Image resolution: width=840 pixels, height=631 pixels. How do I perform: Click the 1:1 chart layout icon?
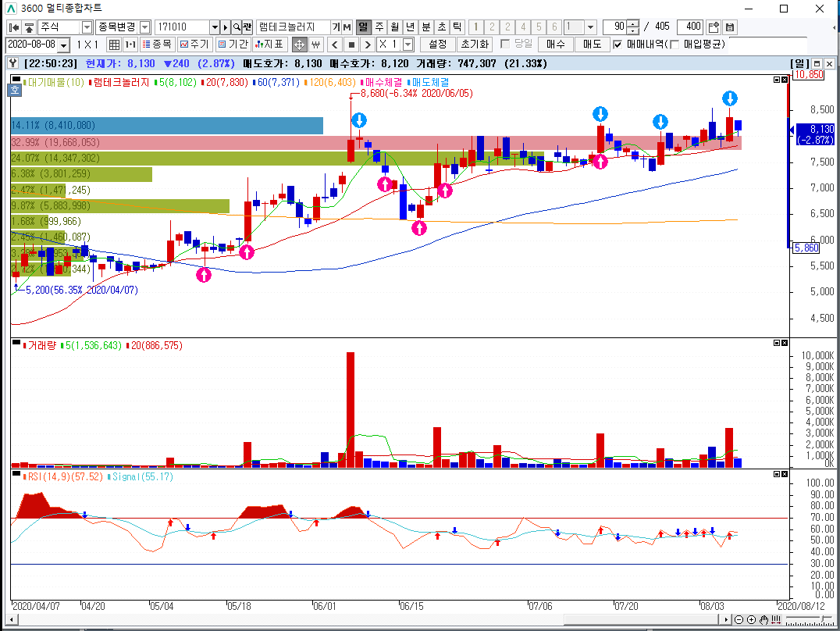130,45
